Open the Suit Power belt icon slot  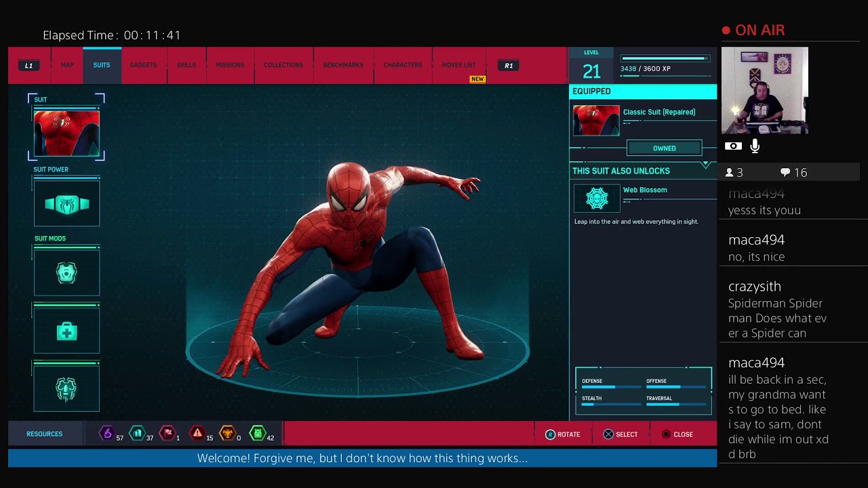pos(66,204)
